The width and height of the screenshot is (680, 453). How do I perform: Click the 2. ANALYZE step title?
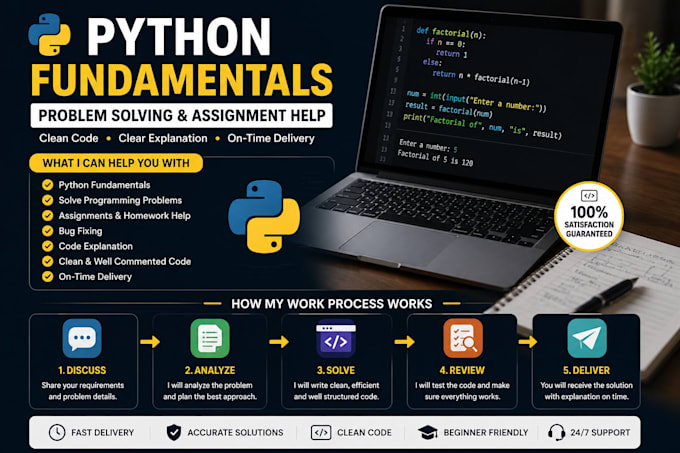point(210,370)
